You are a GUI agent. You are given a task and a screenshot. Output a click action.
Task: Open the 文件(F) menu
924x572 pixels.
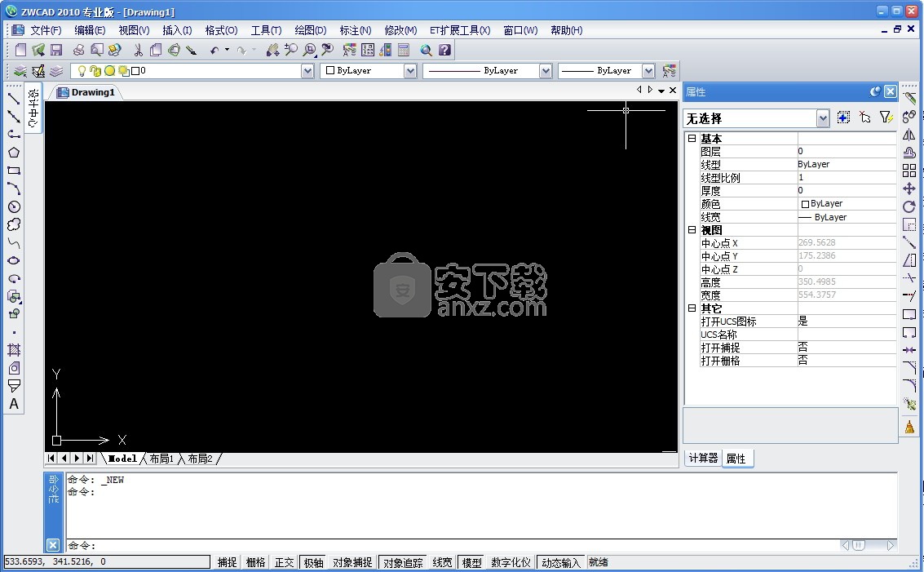tap(46, 30)
